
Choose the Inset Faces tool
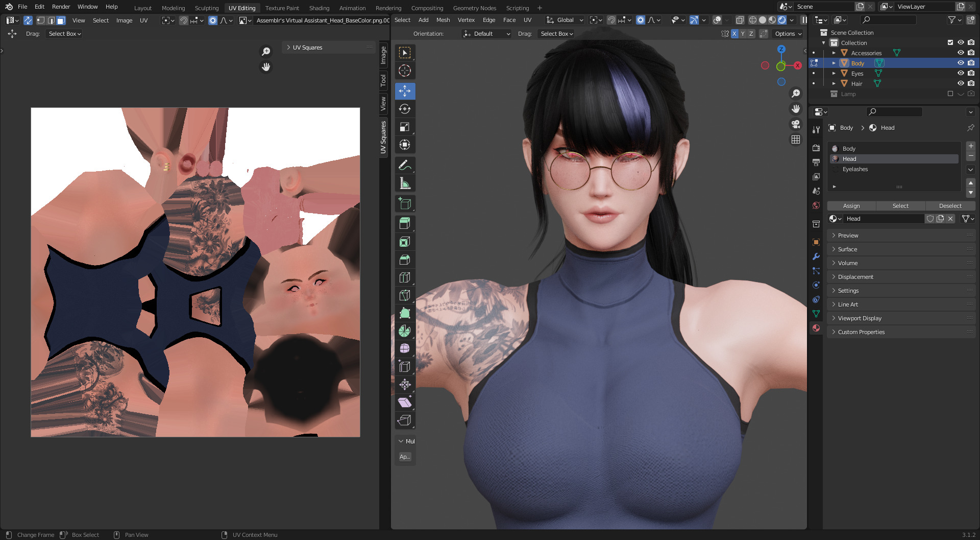(x=405, y=242)
